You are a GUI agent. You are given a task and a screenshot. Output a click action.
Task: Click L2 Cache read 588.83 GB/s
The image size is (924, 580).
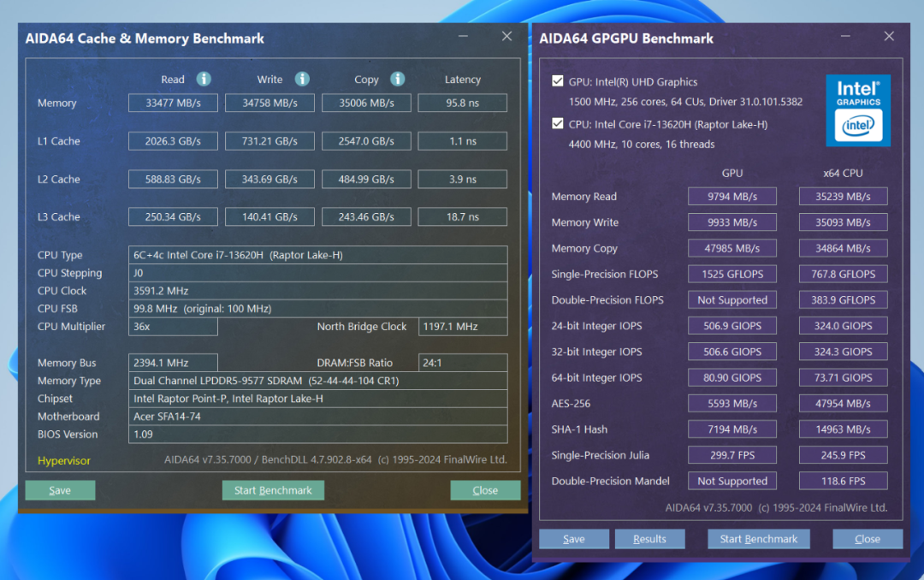[173, 179]
